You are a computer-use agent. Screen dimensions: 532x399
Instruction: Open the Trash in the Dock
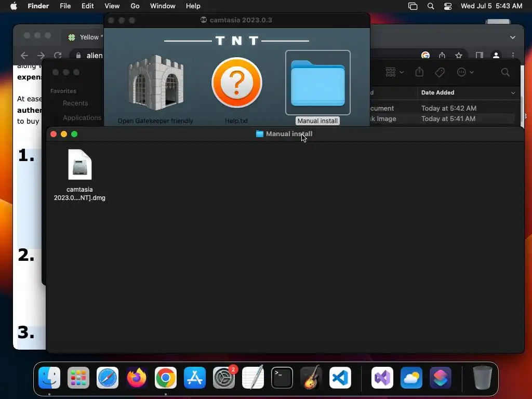pos(483,378)
